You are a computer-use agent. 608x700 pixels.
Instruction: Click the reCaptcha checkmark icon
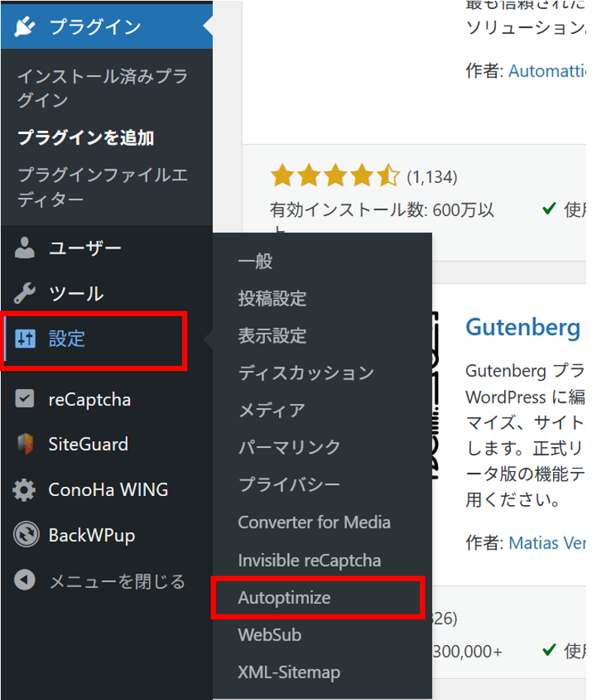25,399
